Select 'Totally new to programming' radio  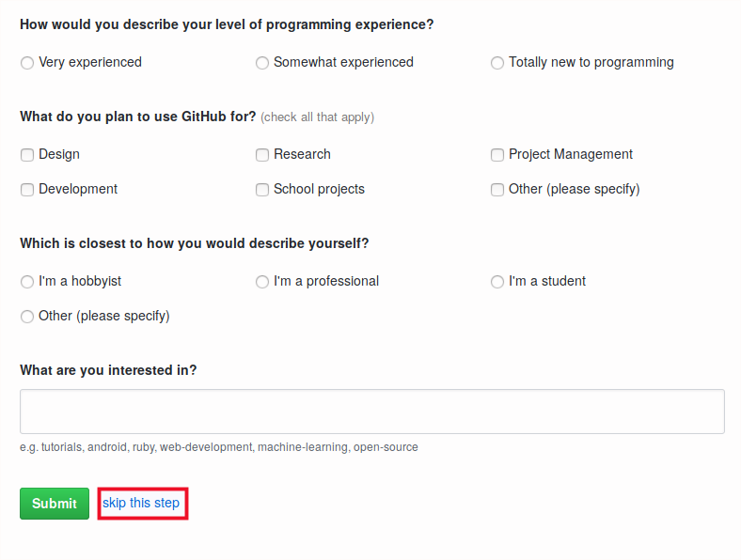[x=497, y=63]
